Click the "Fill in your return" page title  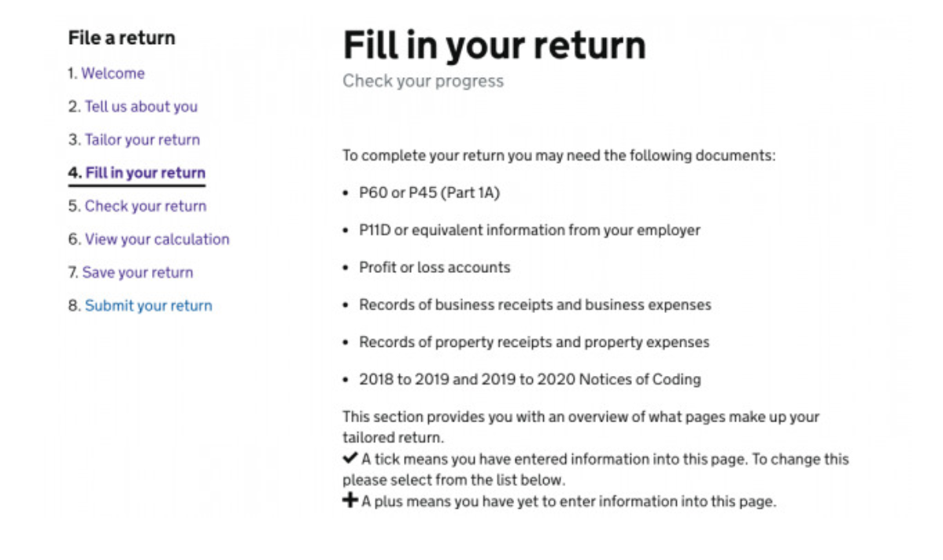click(x=494, y=46)
